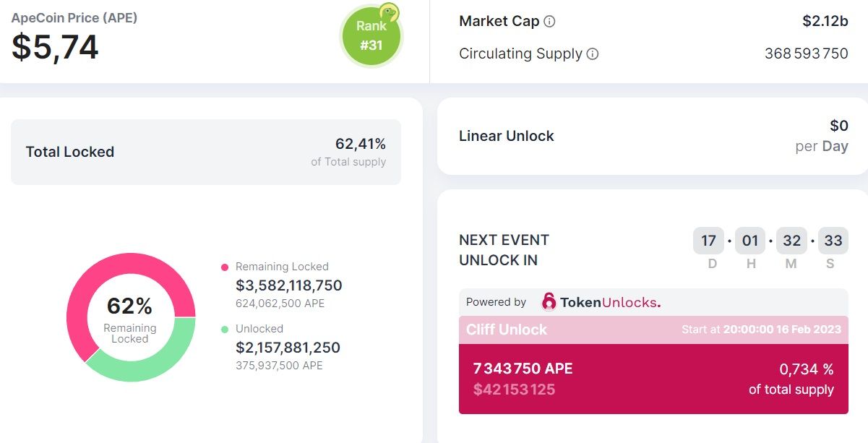The width and height of the screenshot is (868, 443).
Task: Click the days countdown box
Action: point(708,241)
